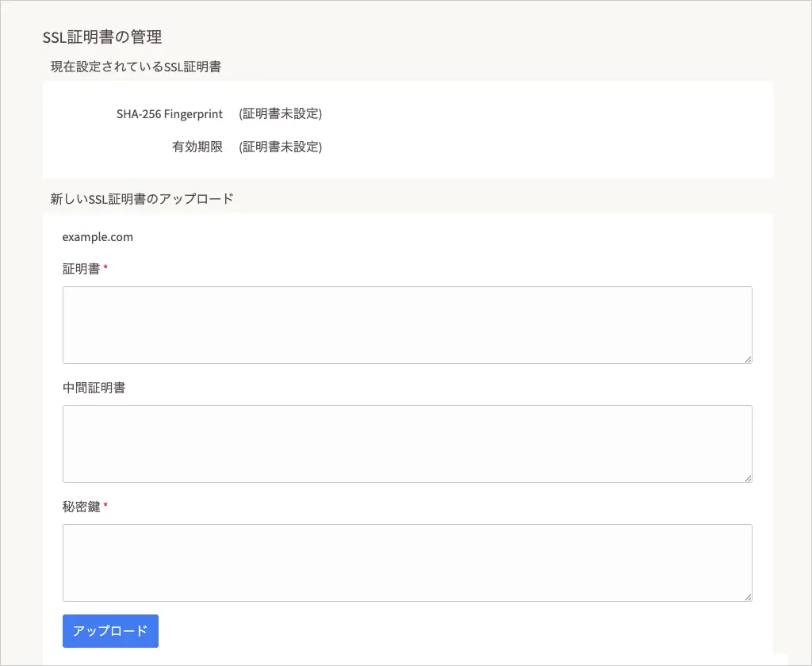The image size is (812, 666).
Task: Click the SHA-256 Fingerprint value (証明書未設定)
Action: click(x=280, y=114)
